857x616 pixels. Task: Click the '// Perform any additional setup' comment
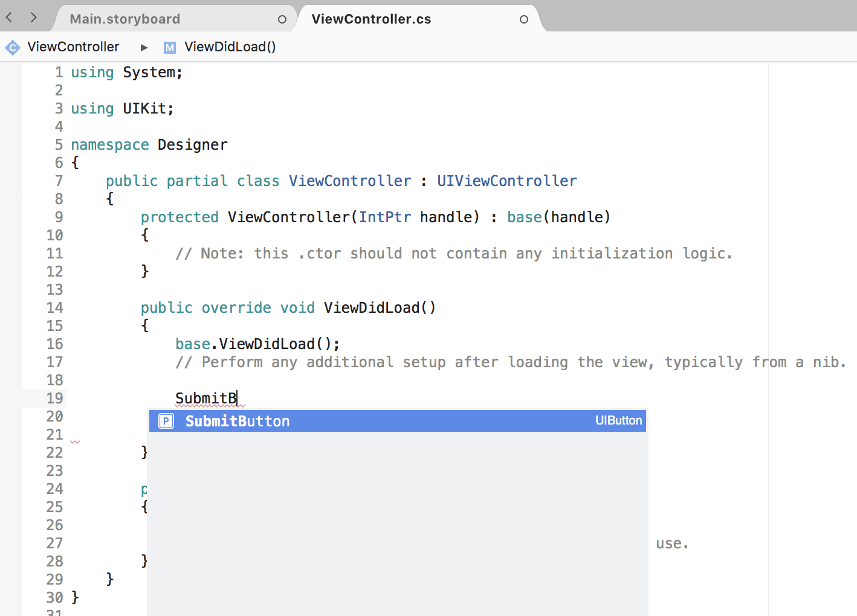[511, 362]
